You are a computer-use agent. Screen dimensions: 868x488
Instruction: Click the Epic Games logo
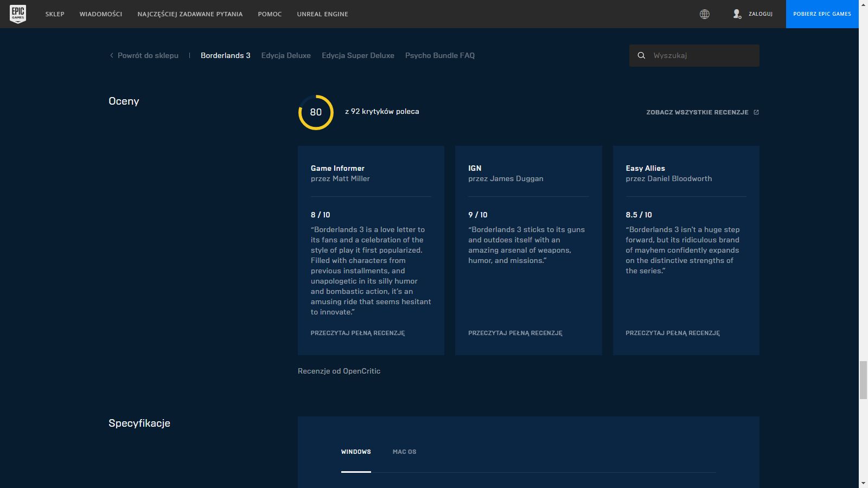pos(18,14)
